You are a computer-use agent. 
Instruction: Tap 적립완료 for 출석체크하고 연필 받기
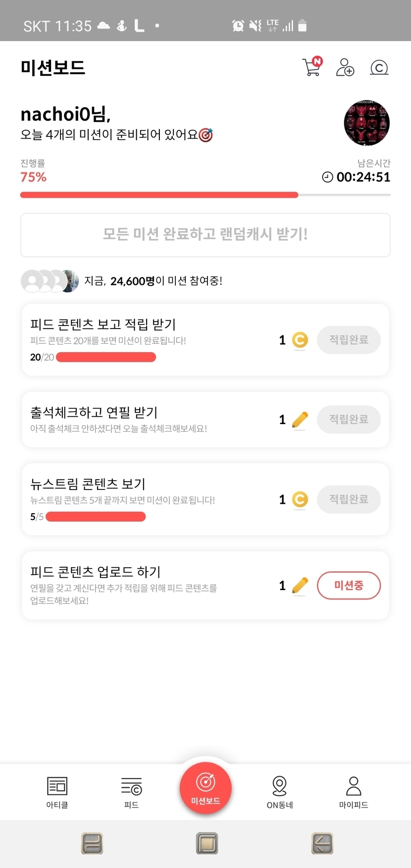pos(349,419)
